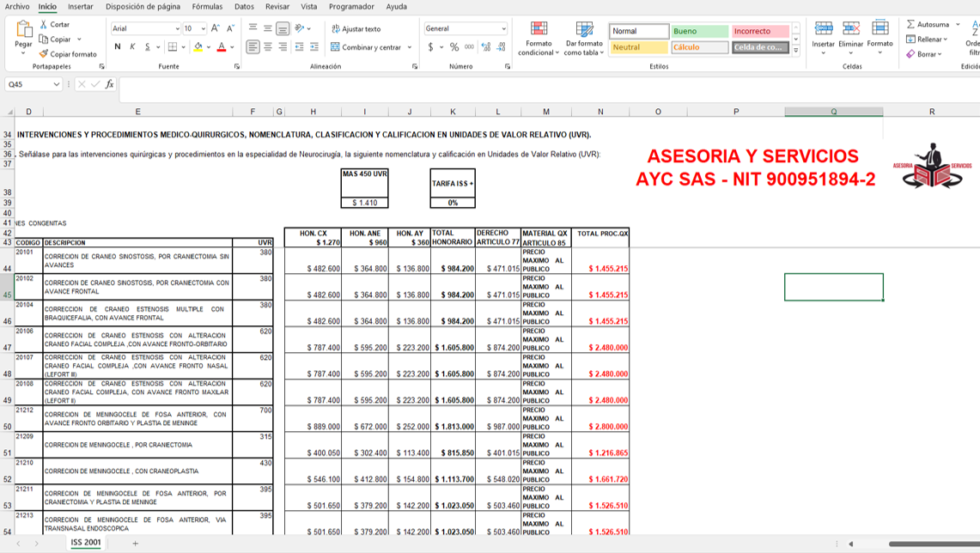This screenshot has height=553, width=980.
Task: Click the Copiar formato paintbrush
Action: (44, 54)
